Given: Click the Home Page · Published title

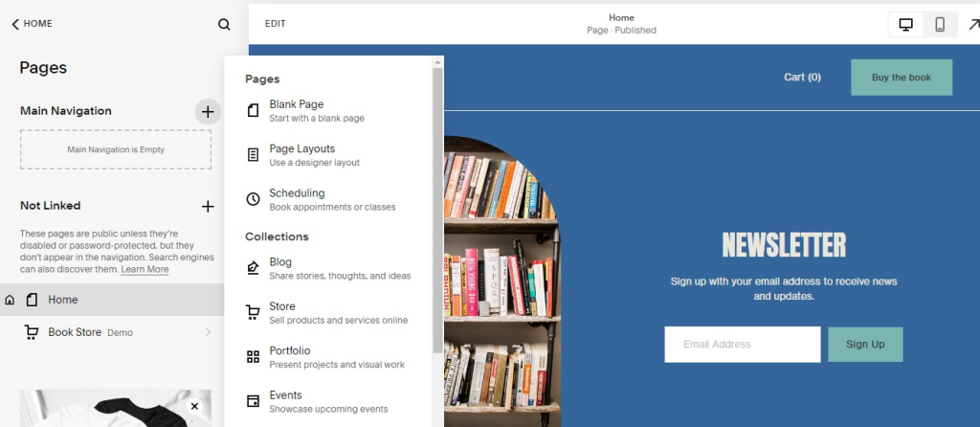Looking at the screenshot, I should 621,24.
